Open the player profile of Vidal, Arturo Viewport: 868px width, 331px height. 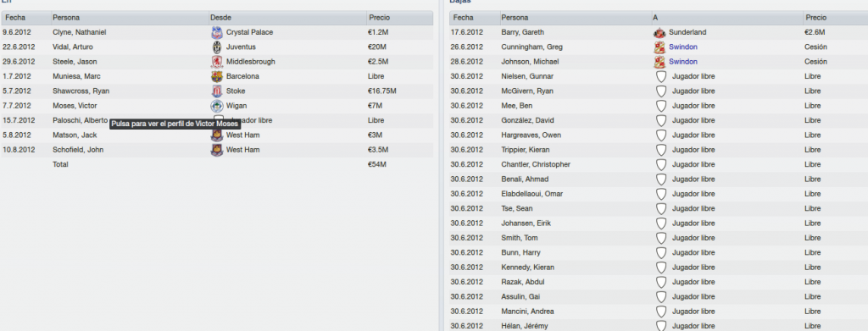click(73, 47)
